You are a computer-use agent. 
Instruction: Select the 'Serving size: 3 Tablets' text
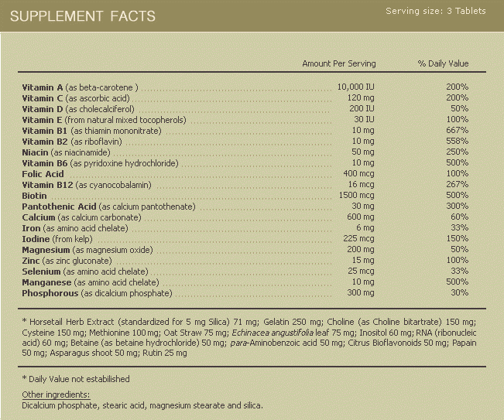coord(436,11)
